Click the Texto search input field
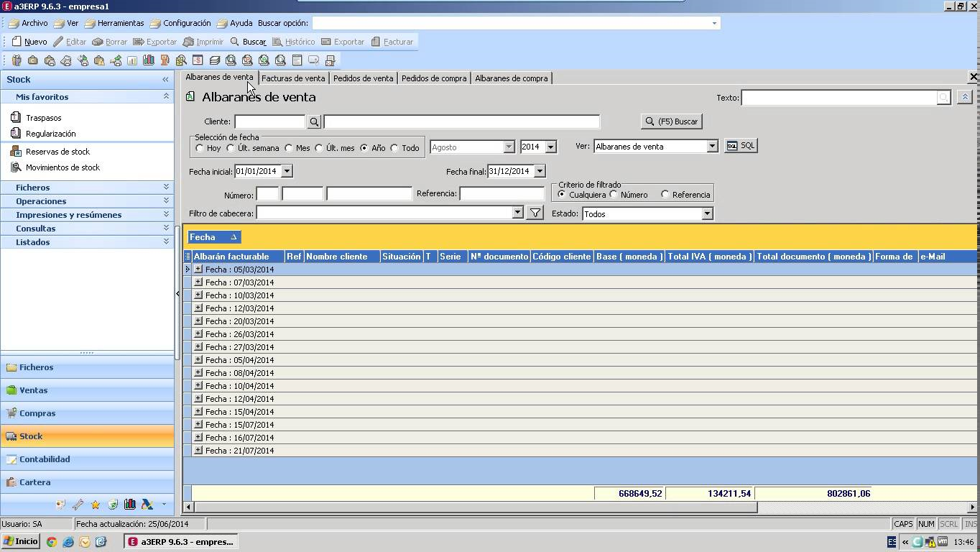Screen dimensions: 980x552 click(x=839, y=98)
